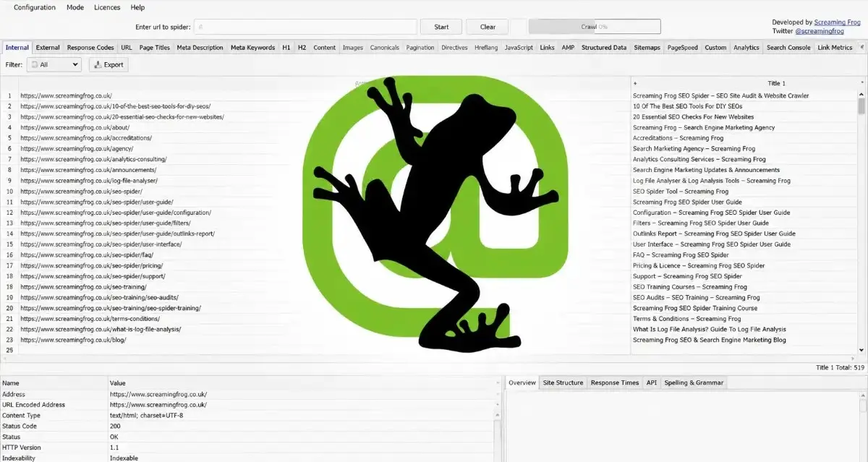Select the /seo-spider/faq/ URL row
868x462 pixels.
click(315, 255)
